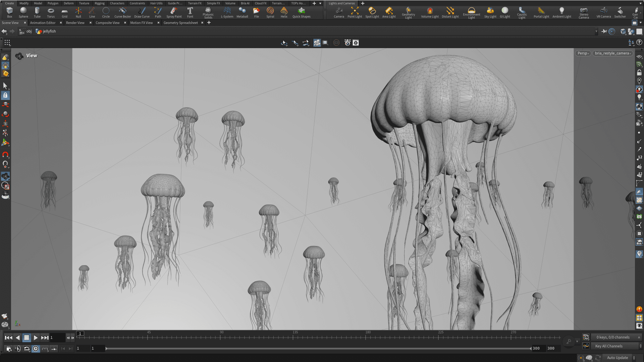Add a Distant Light
Screen dimensions: 644x362
pos(450,12)
